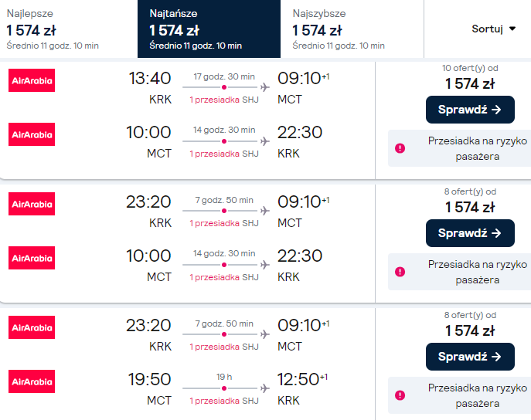Click AirArabia logo of first outbound flight

coord(32,80)
